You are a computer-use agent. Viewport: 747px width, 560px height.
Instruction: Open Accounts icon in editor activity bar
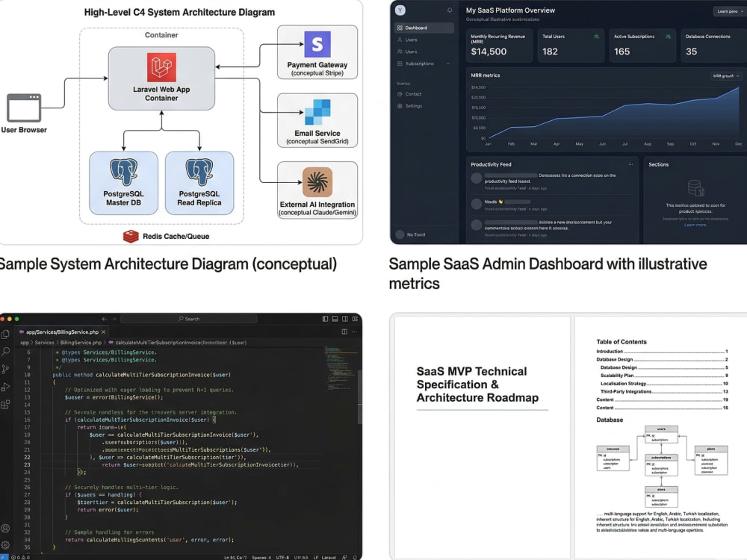coord(5,528)
